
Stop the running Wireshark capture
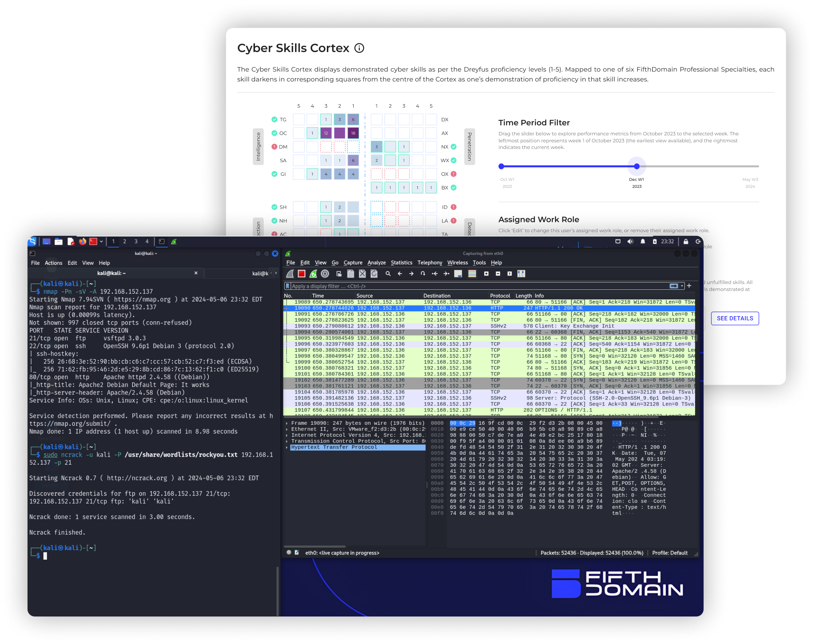tap(302, 274)
